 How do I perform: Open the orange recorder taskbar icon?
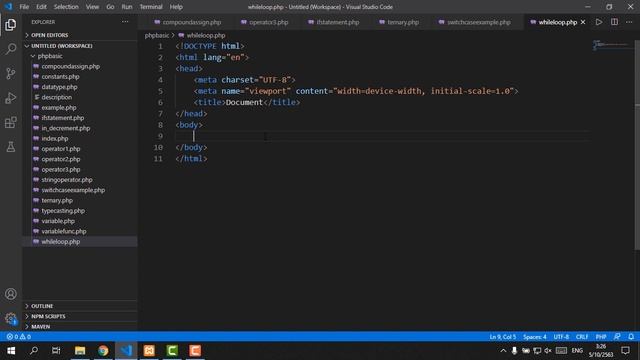[x=195, y=351]
